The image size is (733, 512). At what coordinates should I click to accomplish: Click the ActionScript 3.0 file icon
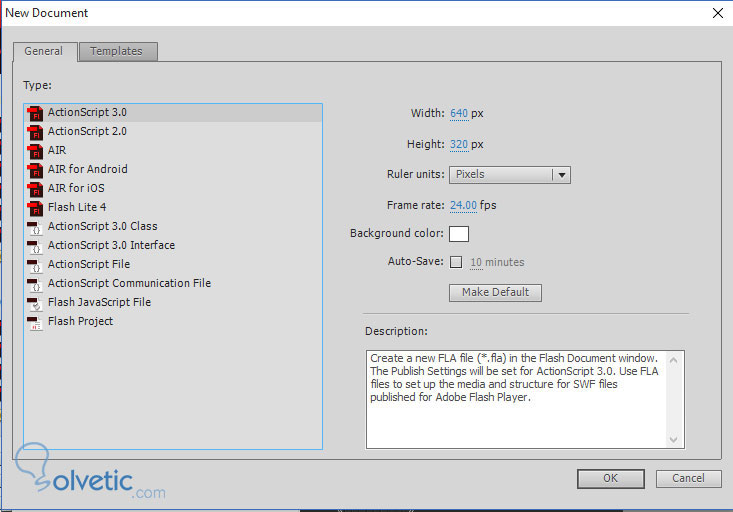[35, 113]
